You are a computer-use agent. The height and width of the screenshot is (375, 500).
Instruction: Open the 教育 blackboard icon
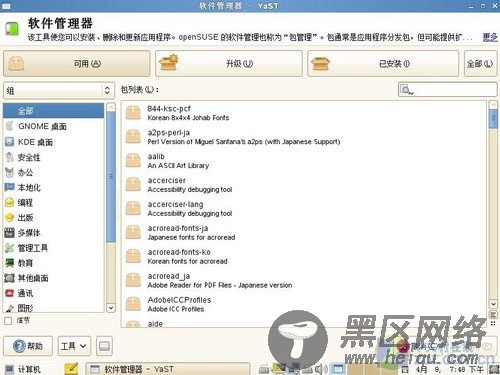9,263
